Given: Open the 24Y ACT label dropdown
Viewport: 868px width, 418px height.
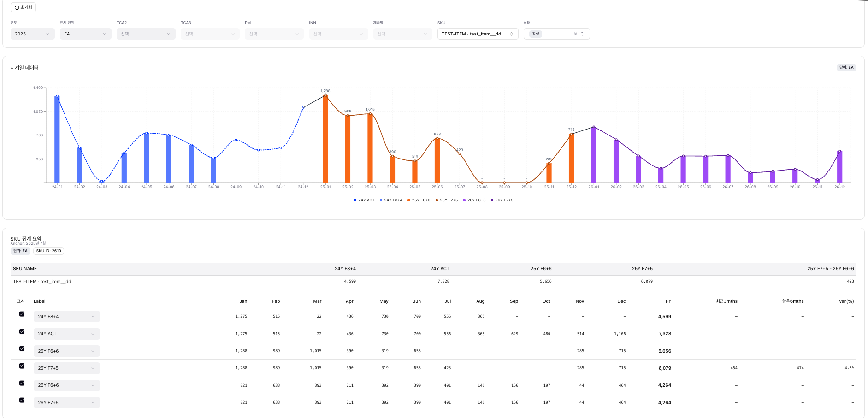Looking at the screenshot, I should pyautogui.click(x=66, y=334).
